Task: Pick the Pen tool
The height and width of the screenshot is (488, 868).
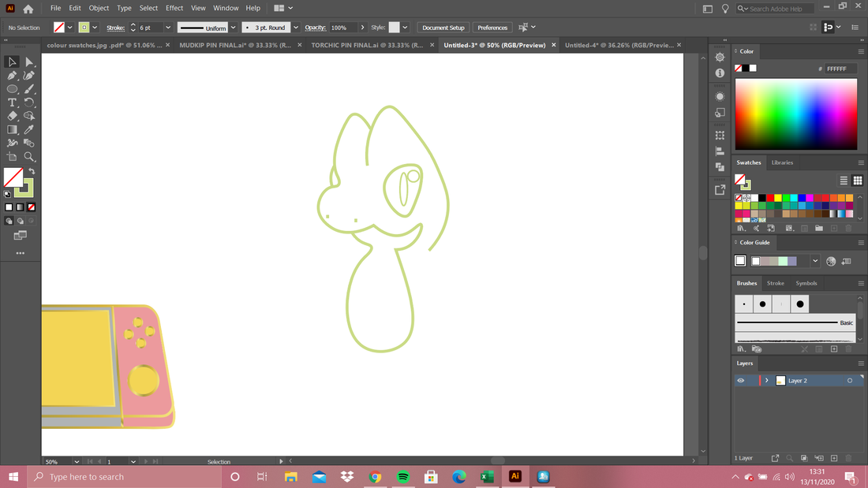Action: [x=12, y=75]
